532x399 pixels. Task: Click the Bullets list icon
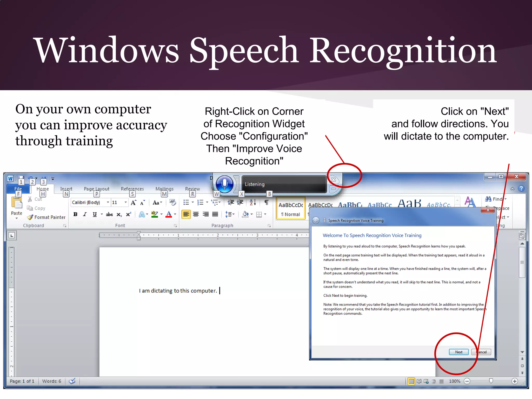[186, 202]
